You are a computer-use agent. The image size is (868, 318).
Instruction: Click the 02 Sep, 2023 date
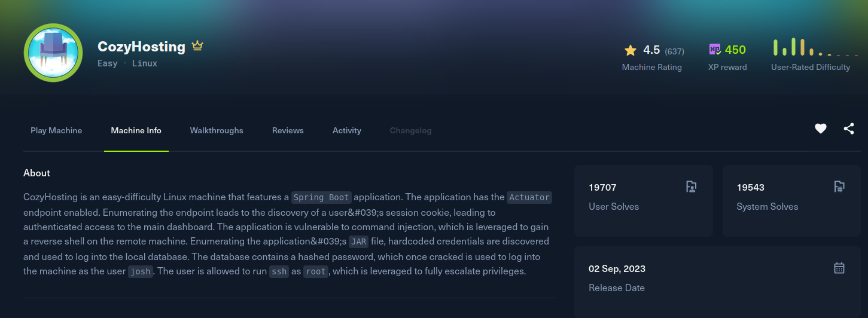click(x=617, y=268)
